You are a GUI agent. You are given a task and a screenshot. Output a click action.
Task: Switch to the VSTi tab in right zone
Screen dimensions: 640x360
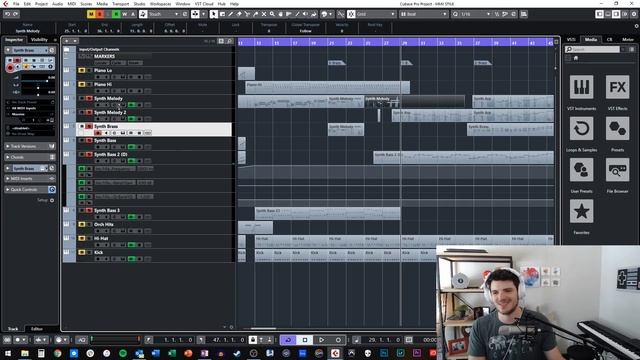(x=571, y=40)
